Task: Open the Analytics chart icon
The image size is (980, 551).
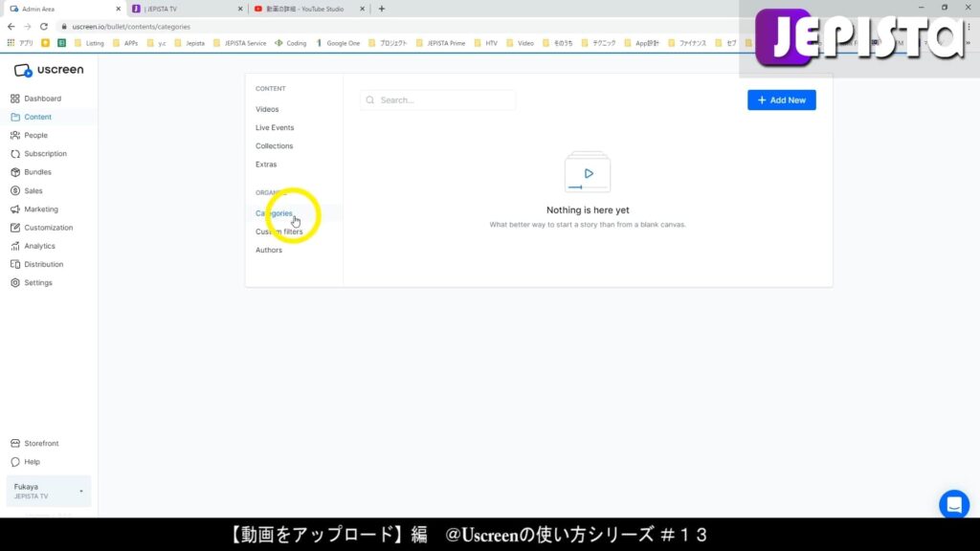Action: [15, 246]
